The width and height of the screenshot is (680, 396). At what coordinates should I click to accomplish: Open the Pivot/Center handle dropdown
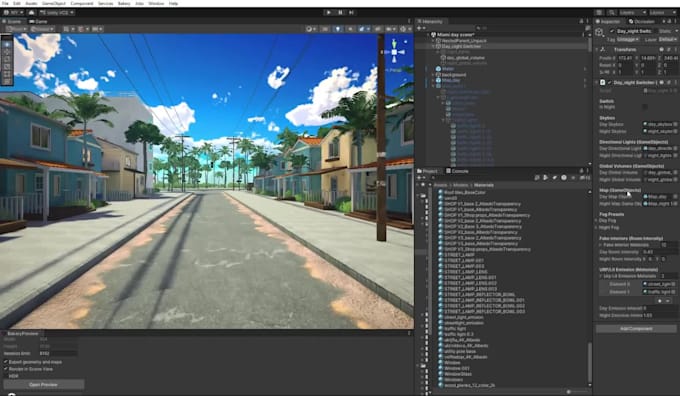[x=16, y=29]
